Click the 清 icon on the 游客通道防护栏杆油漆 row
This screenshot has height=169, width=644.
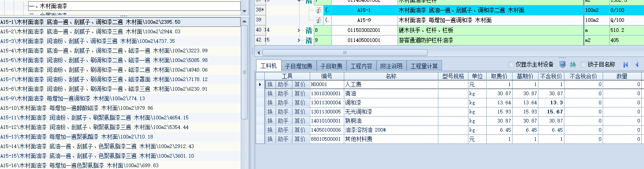click(309, 40)
